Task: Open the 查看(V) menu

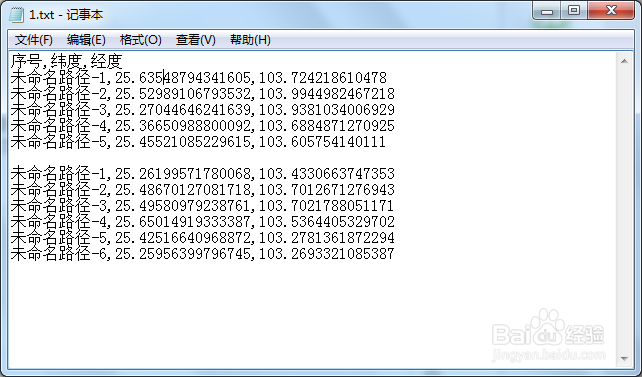Action: click(x=195, y=40)
